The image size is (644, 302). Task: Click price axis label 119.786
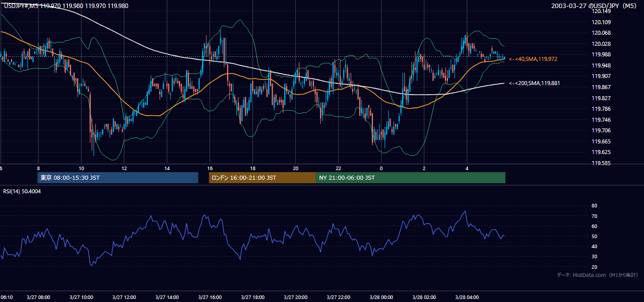point(602,109)
